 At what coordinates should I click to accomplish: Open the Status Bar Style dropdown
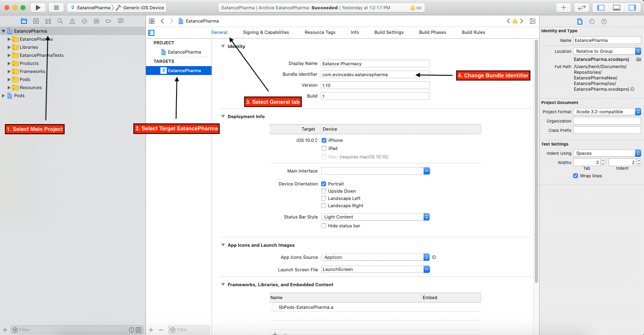click(375, 217)
